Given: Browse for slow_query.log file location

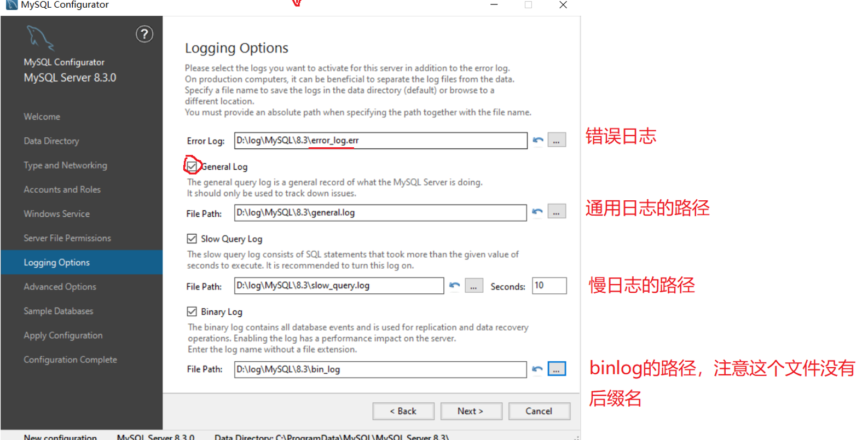Looking at the screenshot, I should [x=474, y=286].
